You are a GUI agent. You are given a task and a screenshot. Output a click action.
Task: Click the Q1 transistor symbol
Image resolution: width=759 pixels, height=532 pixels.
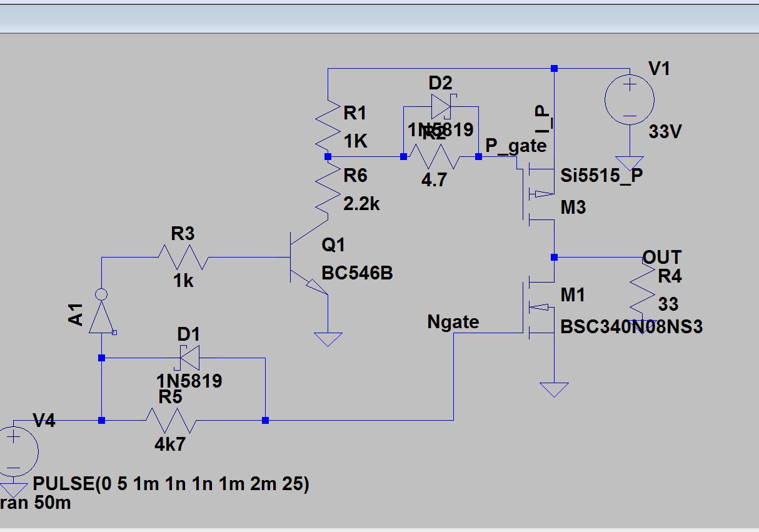coord(309,258)
